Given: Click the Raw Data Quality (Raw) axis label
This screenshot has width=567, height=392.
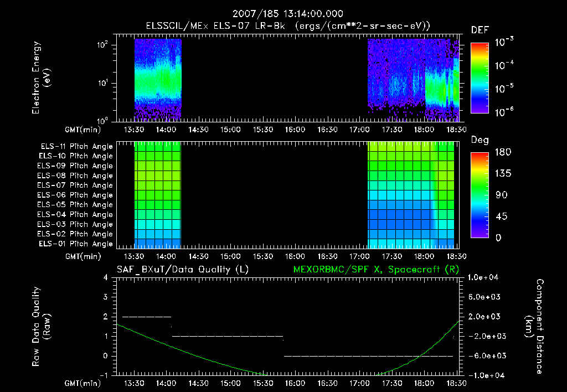Looking at the screenshot, I should 41,327.
